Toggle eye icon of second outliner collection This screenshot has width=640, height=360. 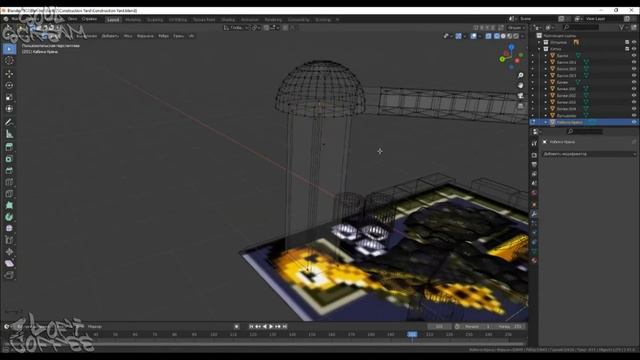pos(634,49)
